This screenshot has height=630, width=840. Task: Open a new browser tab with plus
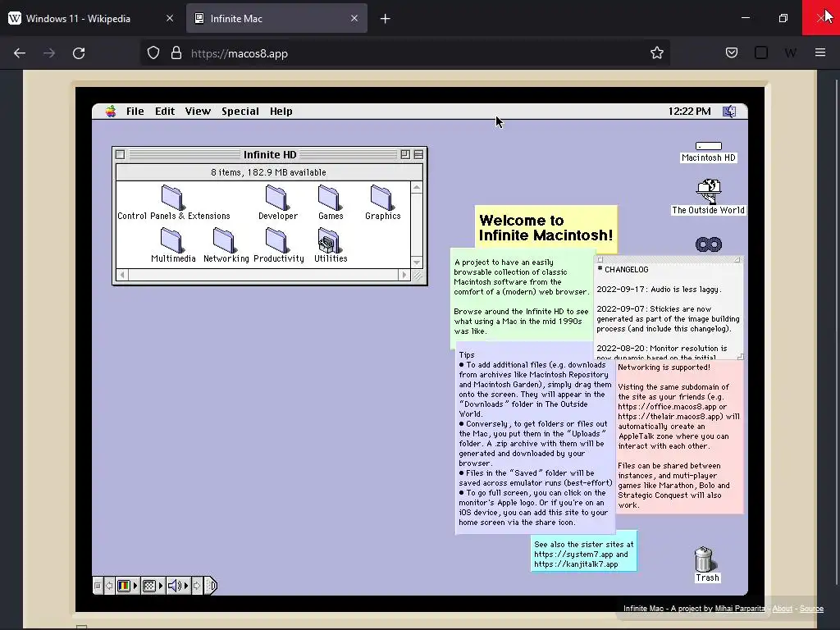point(386,19)
